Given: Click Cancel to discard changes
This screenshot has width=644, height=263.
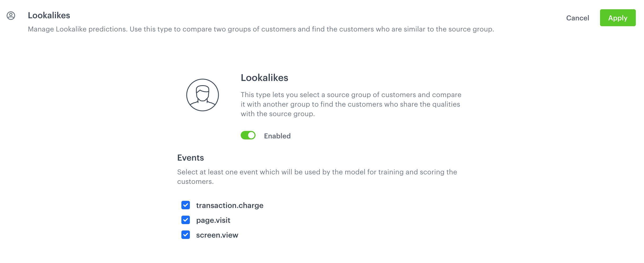Looking at the screenshot, I should click(578, 18).
